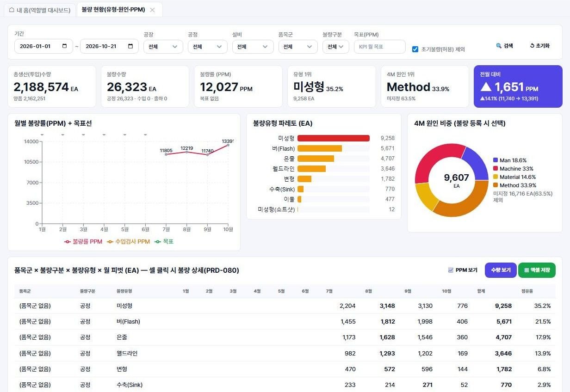Click 은줄 8월 cell 1,628
The width and height of the screenshot is (570, 392).
[387, 337]
